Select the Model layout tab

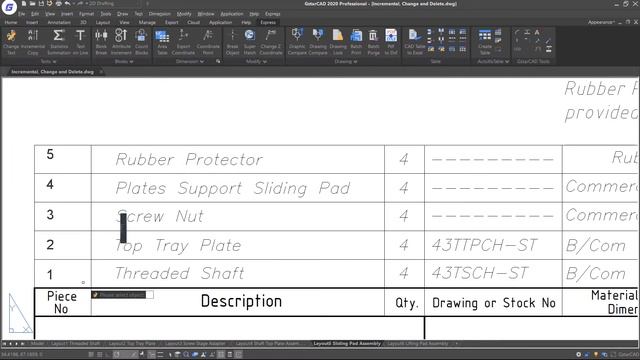37,344
